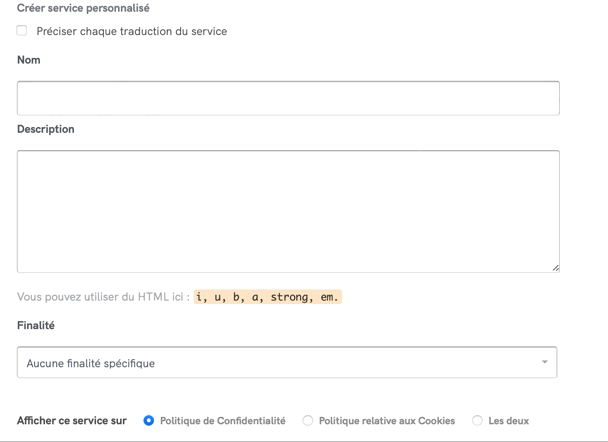Click inside the Description text area
The width and height of the screenshot is (608, 442).
point(288,210)
